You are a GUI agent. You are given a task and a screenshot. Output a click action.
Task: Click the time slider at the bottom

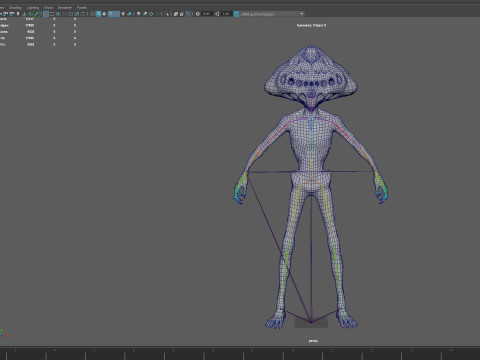pyautogui.click(x=240, y=354)
